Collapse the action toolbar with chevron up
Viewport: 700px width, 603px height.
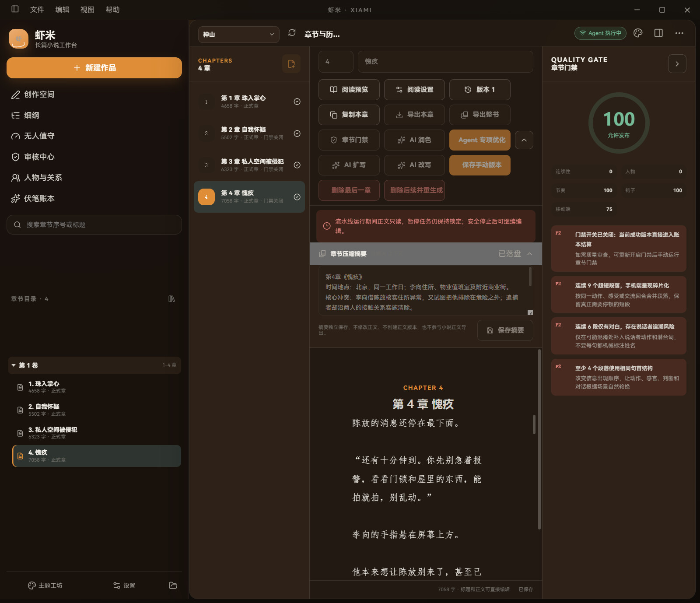pos(524,140)
